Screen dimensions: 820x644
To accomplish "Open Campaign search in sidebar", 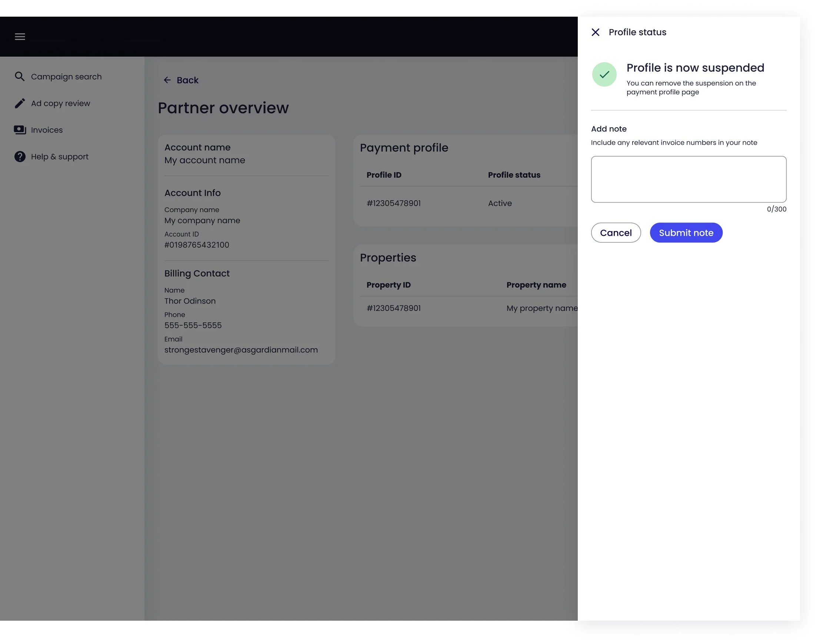I will pos(66,77).
